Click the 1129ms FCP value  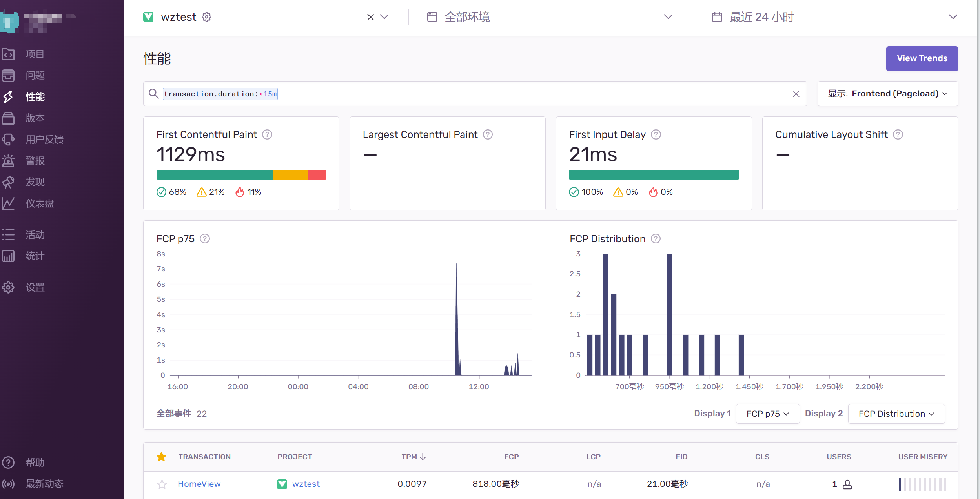[191, 154]
